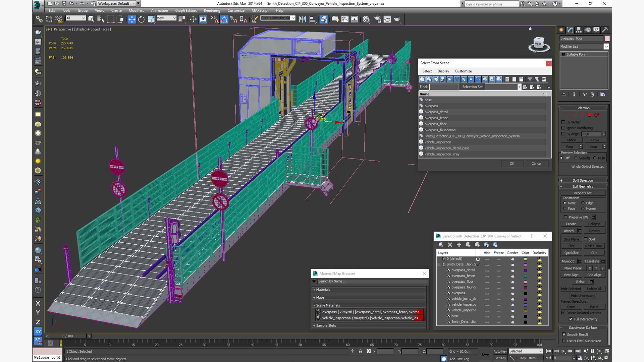Select the Edge constraint radio button
644x362 pixels.
pos(583,203)
